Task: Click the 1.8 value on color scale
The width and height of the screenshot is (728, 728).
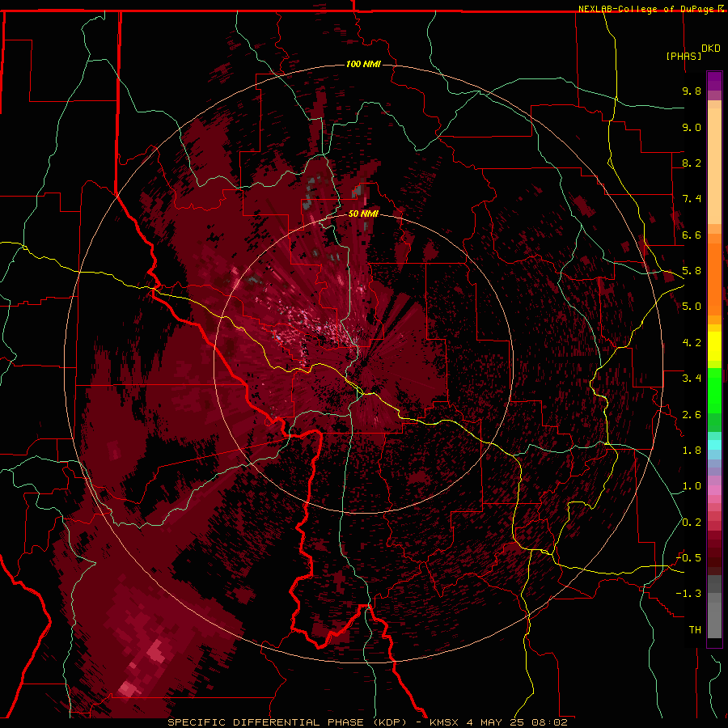Action: click(x=692, y=451)
